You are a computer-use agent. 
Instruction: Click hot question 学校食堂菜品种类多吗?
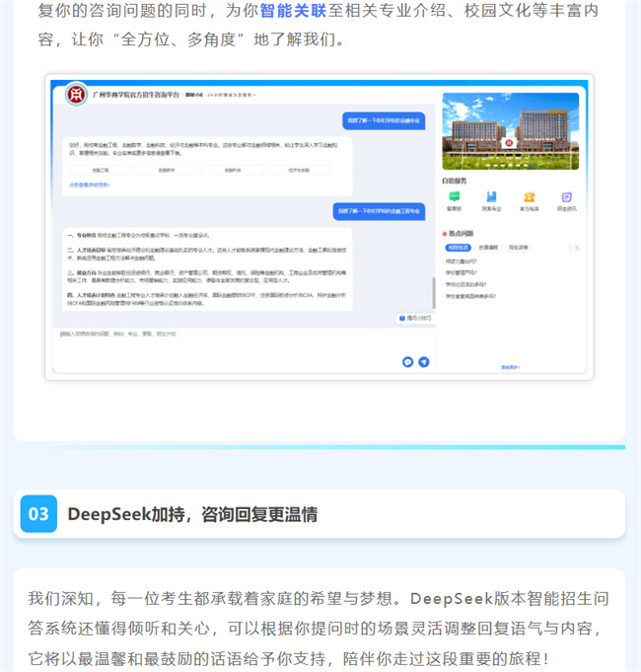tap(470, 296)
